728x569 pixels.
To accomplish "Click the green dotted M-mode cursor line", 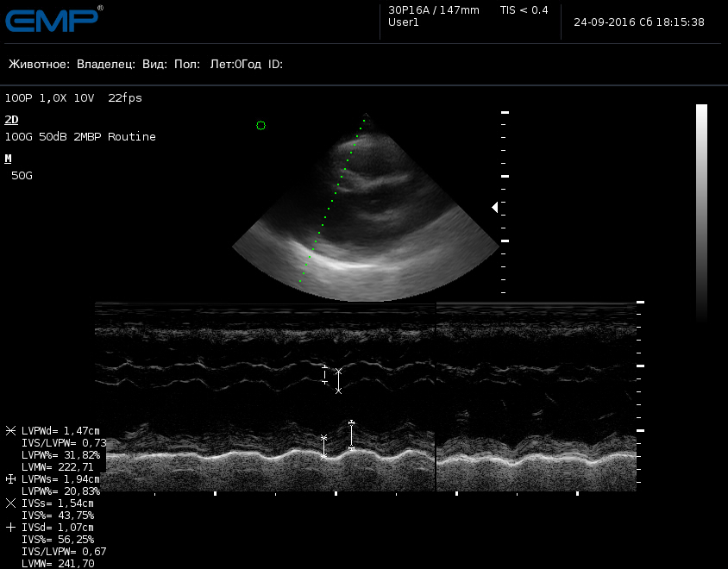I will pos(332,201).
